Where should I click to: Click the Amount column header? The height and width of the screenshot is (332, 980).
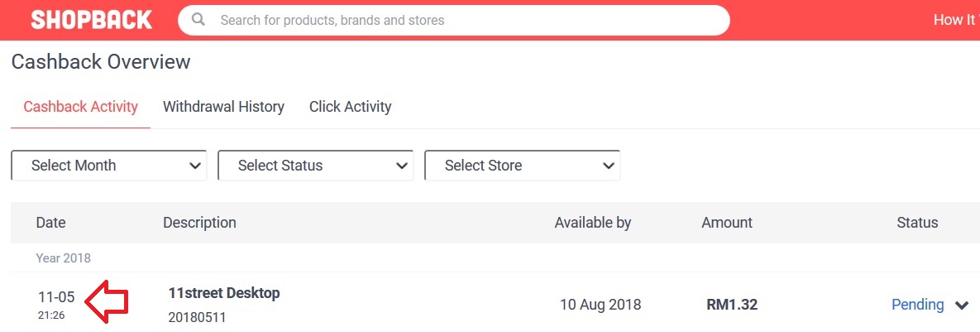[x=726, y=223]
